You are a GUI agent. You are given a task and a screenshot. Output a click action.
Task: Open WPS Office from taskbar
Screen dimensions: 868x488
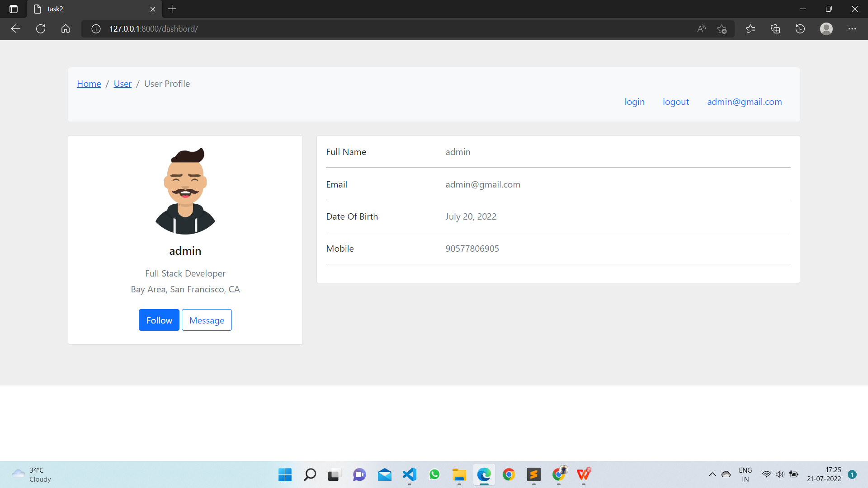584,474
